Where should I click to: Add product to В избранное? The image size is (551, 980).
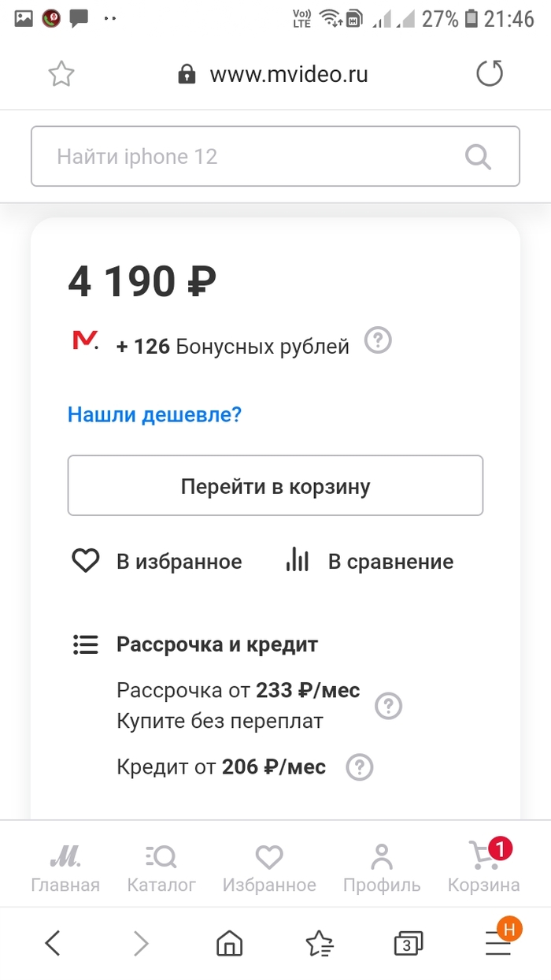click(157, 562)
